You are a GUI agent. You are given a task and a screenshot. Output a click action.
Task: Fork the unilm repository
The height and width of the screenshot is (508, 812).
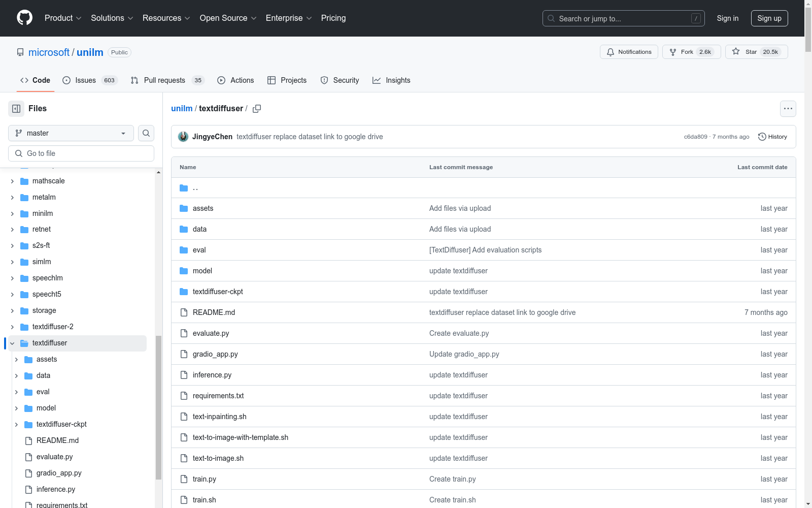click(x=691, y=52)
